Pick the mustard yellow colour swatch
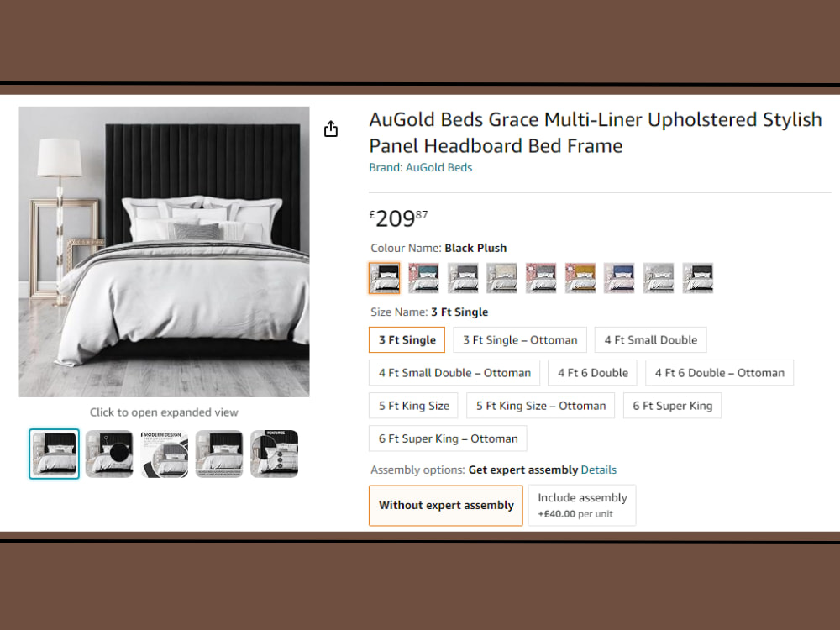 [580, 278]
